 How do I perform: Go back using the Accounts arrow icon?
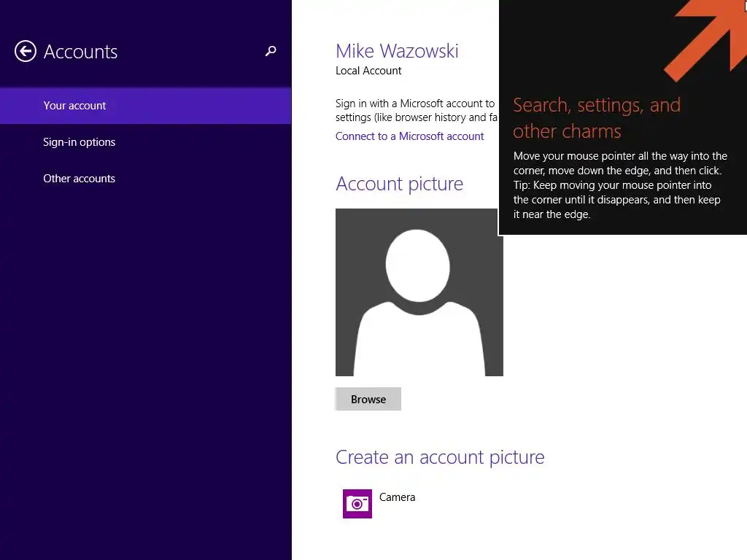coord(26,51)
